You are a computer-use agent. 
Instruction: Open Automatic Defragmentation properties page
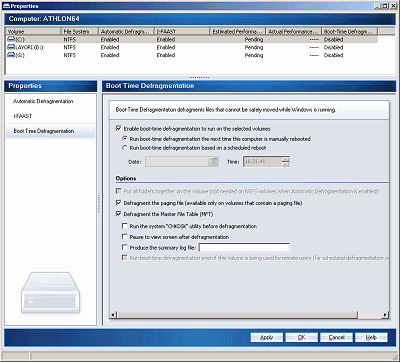click(43, 101)
